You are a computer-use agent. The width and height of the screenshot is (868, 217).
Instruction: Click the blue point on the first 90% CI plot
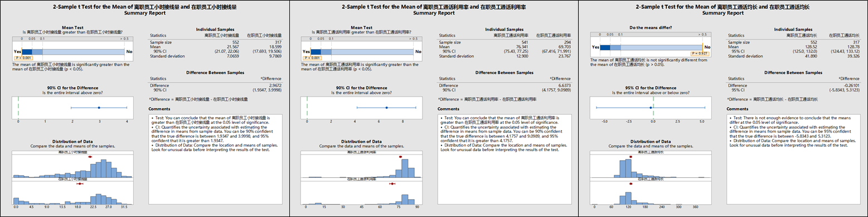point(99,107)
